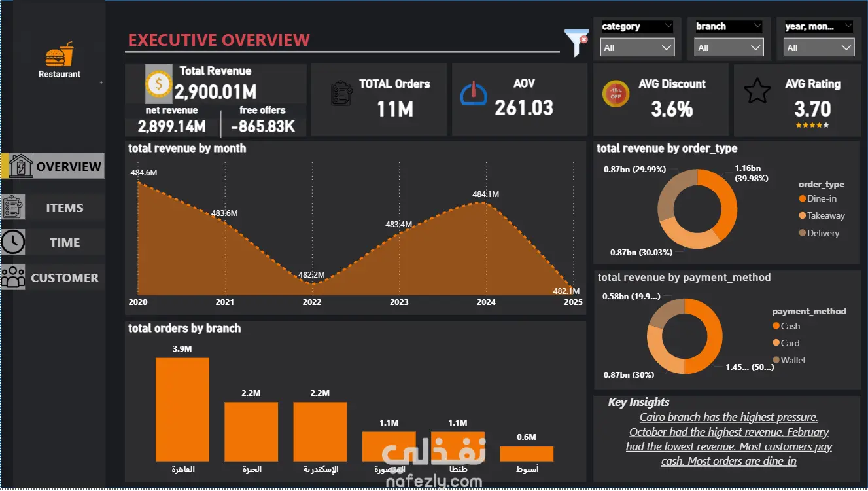868x491 pixels.
Task: Click the Overview building icon in sidebar
Action: (x=20, y=166)
